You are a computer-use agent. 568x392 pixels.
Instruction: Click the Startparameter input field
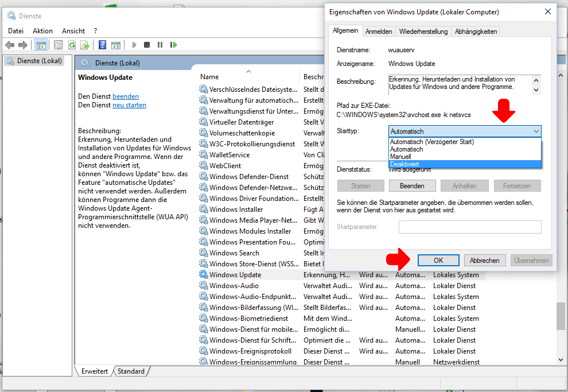[470, 227]
